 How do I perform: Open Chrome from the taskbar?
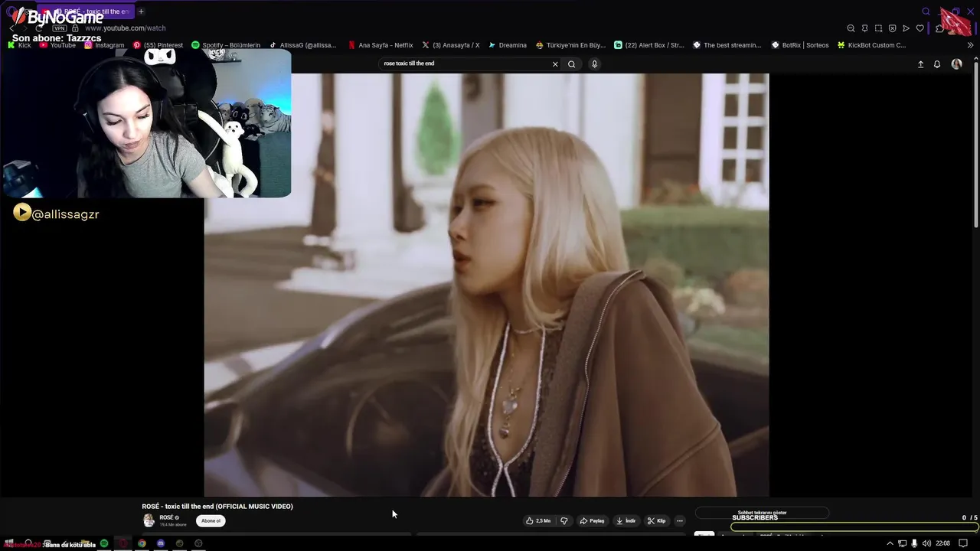142,543
